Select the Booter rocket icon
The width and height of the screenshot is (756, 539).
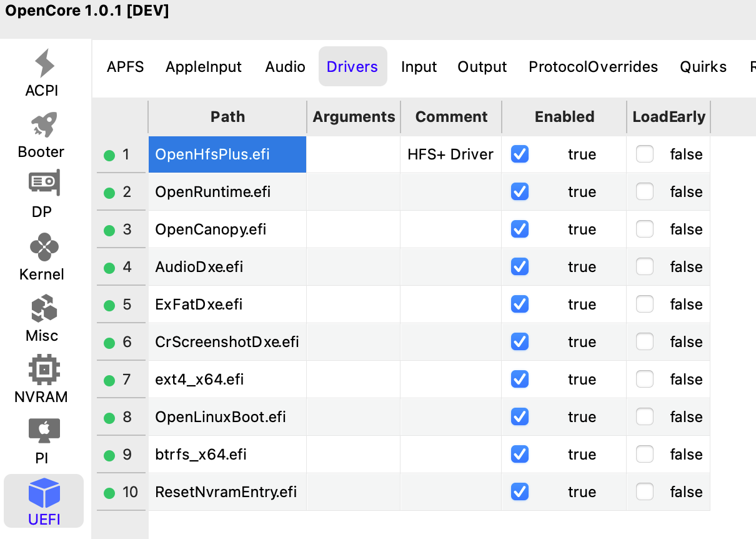tap(43, 125)
